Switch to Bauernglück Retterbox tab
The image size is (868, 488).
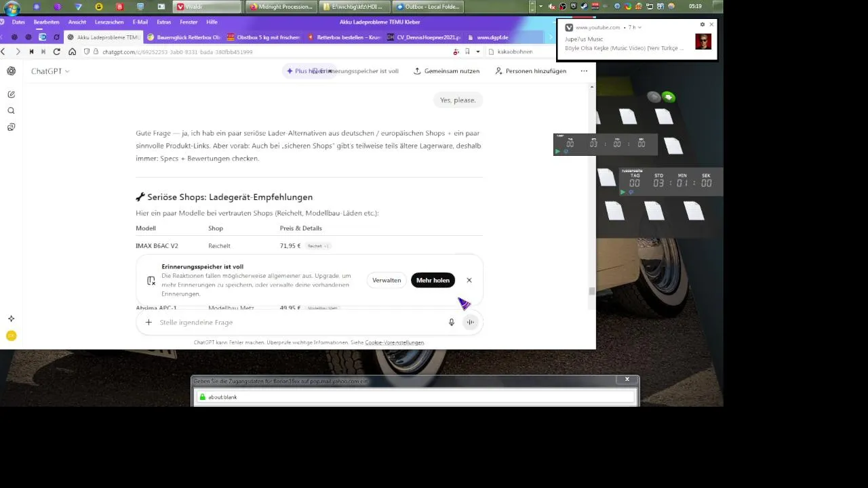pyautogui.click(x=184, y=37)
